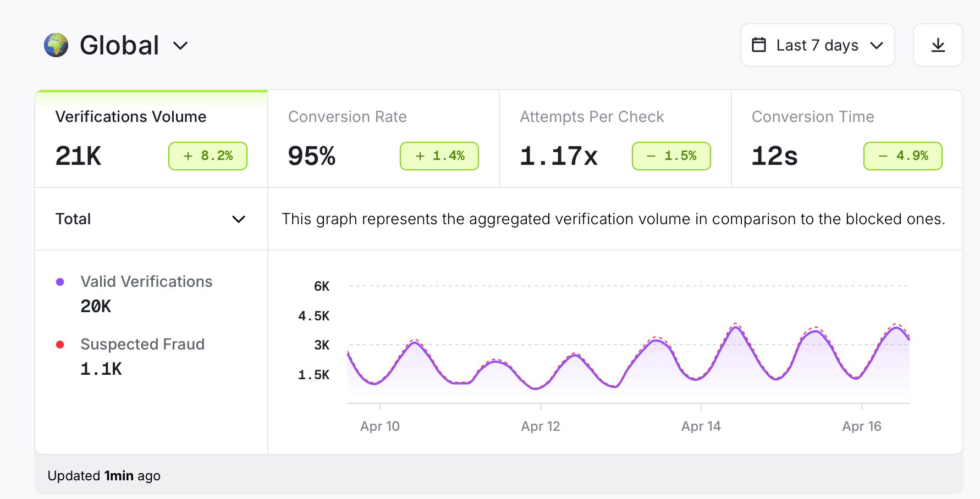Toggle the Valid Verifications series visibility
Viewport: 980px width, 499px height.
[146, 281]
